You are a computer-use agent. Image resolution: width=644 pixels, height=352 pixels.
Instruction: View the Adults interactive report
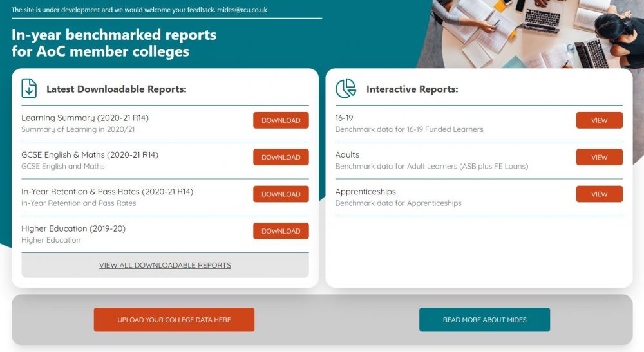pos(599,157)
